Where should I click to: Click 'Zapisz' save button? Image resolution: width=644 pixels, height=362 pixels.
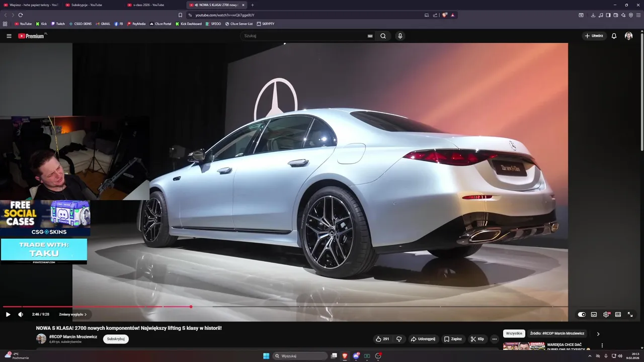[453, 339]
